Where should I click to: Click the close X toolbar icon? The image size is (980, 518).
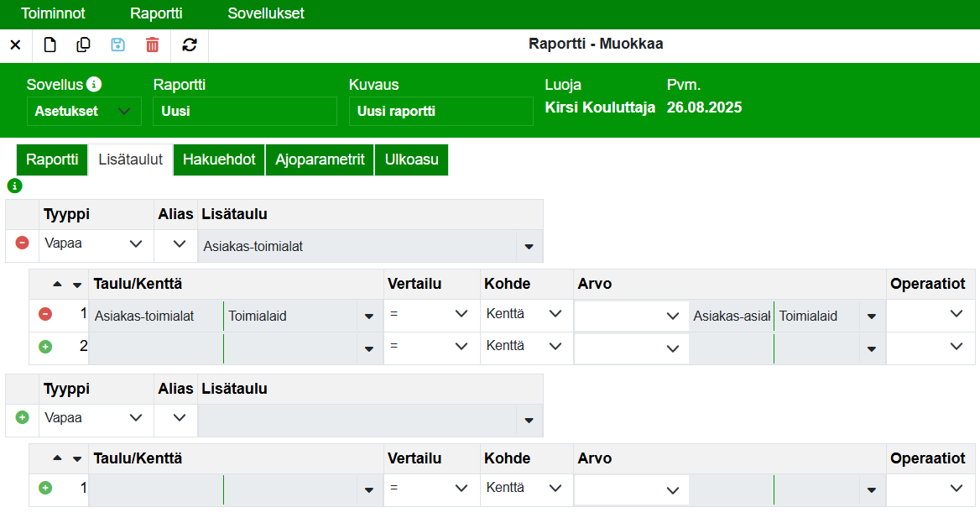pos(15,45)
